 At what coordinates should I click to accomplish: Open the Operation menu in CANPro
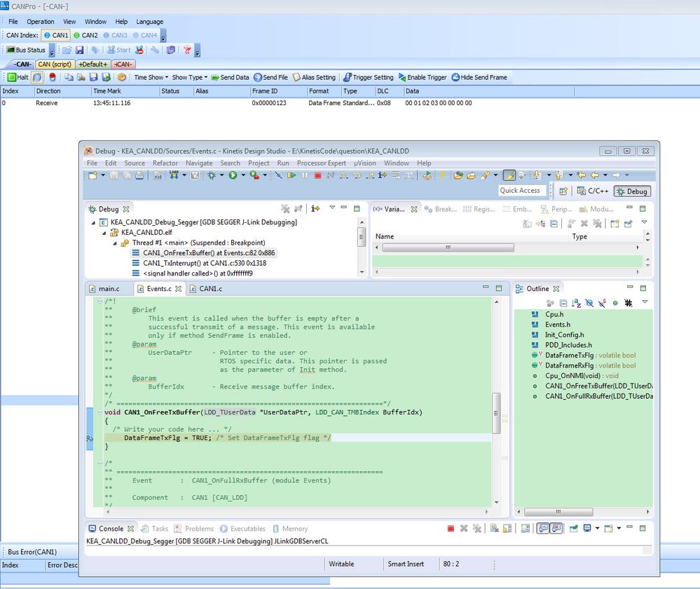click(40, 22)
